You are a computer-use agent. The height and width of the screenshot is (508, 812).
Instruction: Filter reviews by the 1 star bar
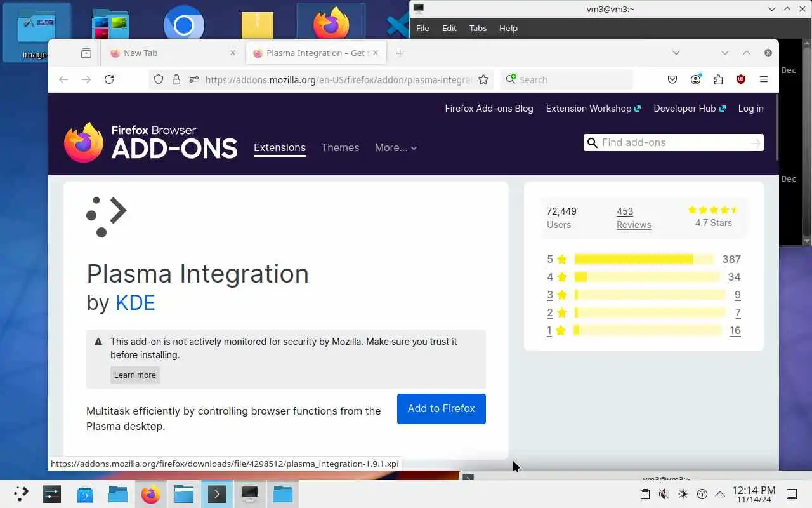tap(648, 330)
